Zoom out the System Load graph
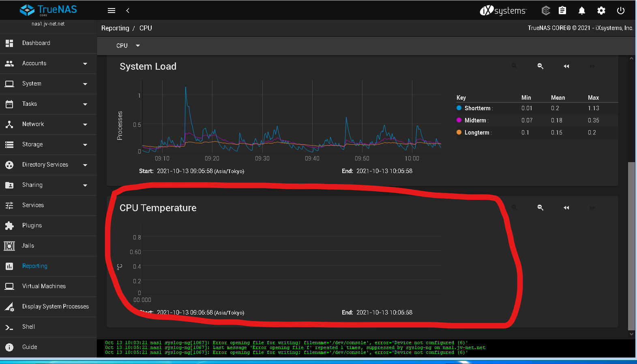The height and width of the screenshot is (364, 637). tap(540, 66)
